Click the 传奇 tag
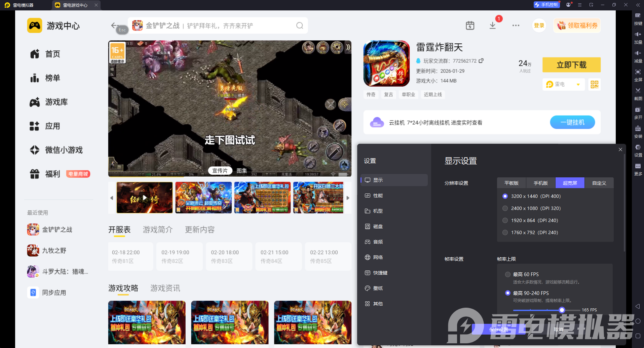Viewport: 644px width, 348px height. tap(371, 95)
